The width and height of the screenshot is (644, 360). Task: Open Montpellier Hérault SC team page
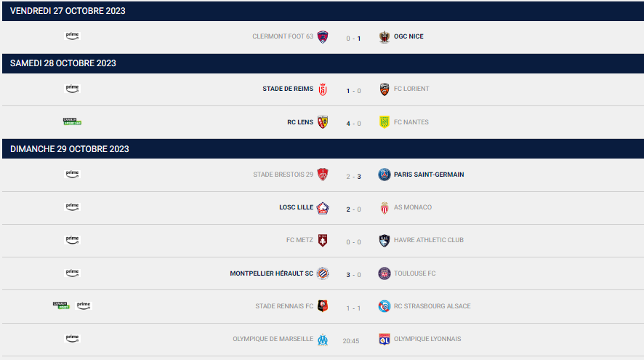pyautogui.click(x=271, y=273)
